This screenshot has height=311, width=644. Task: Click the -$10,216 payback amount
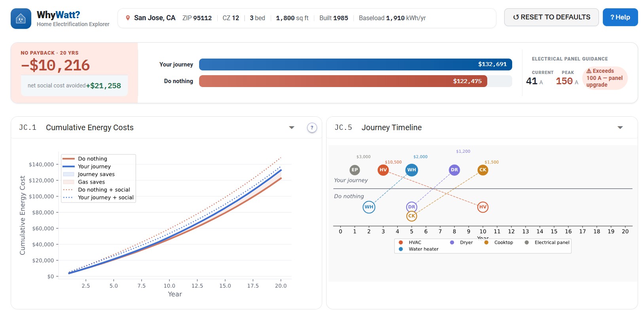[55, 65]
